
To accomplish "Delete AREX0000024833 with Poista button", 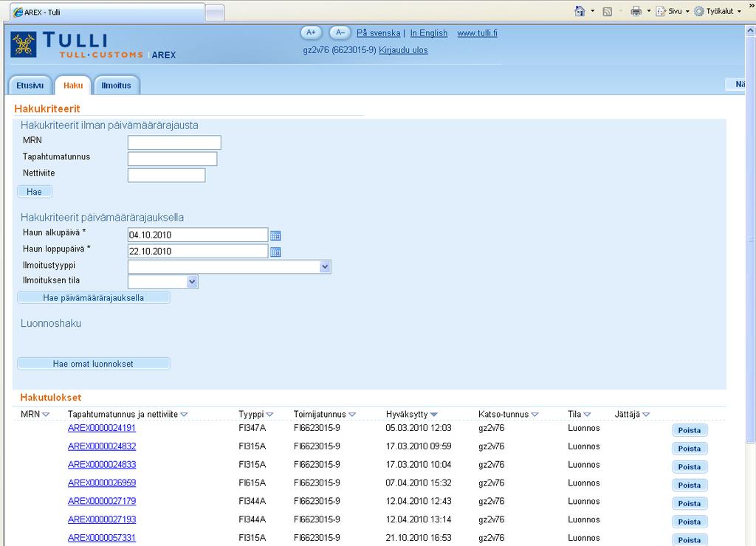I will (690, 467).
